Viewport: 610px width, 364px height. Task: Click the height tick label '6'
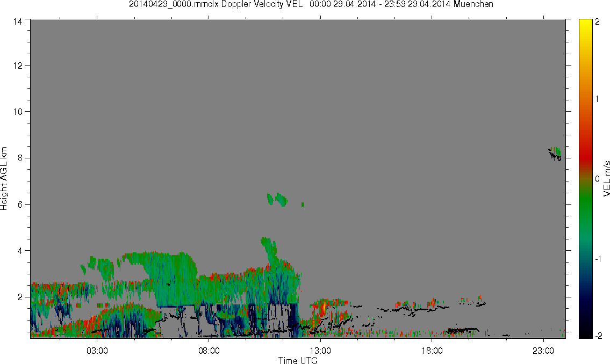(x=19, y=205)
